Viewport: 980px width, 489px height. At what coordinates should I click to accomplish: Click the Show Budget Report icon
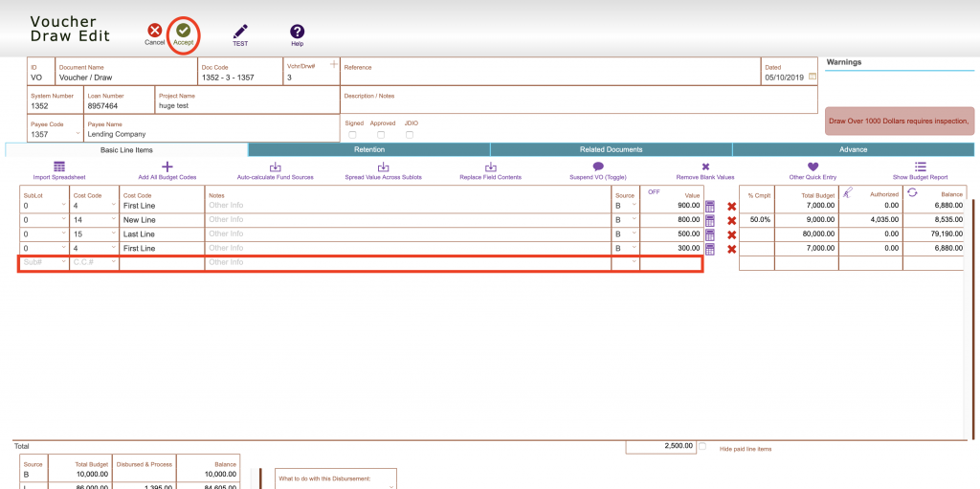[x=920, y=167]
